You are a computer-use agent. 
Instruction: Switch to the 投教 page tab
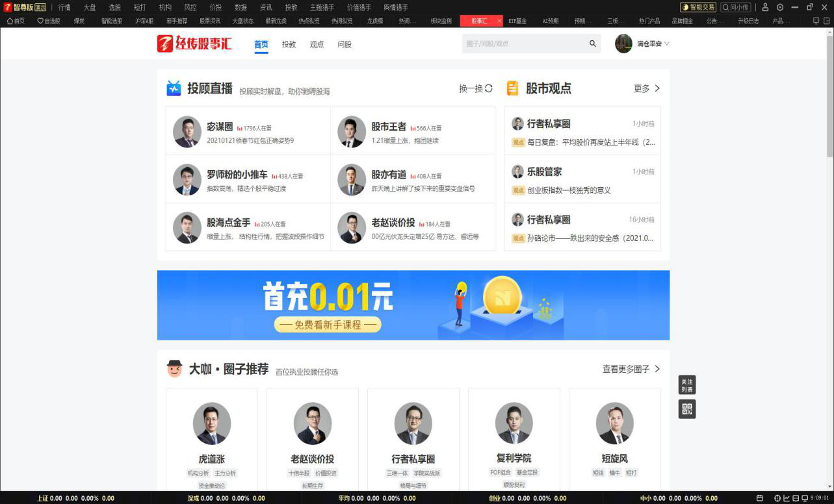point(289,44)
